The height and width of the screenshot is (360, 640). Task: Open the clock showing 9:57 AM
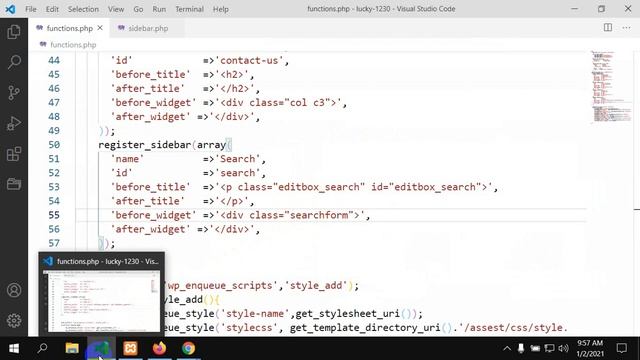click(590, 348)
